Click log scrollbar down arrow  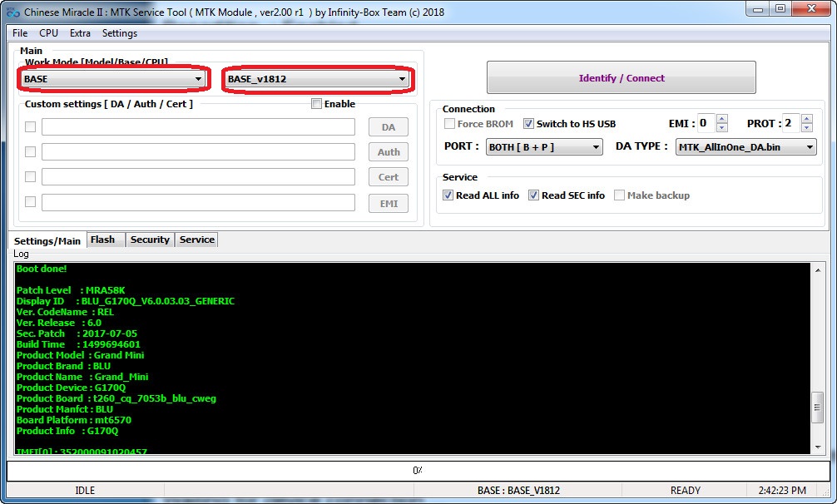[x=818, y=447]
